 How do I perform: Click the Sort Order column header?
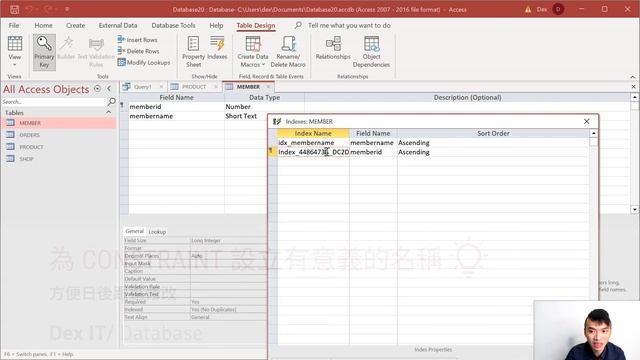tap(493, 133)
